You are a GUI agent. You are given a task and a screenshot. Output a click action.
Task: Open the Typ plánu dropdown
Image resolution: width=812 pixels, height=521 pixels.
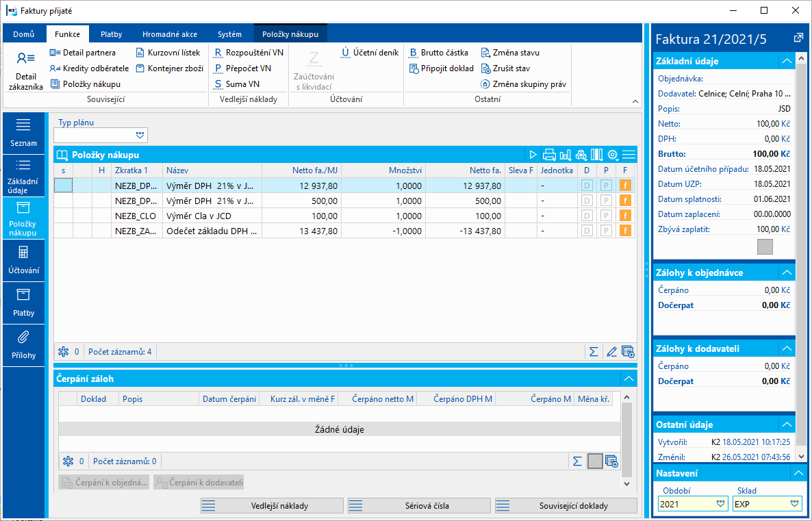point(140,135)
